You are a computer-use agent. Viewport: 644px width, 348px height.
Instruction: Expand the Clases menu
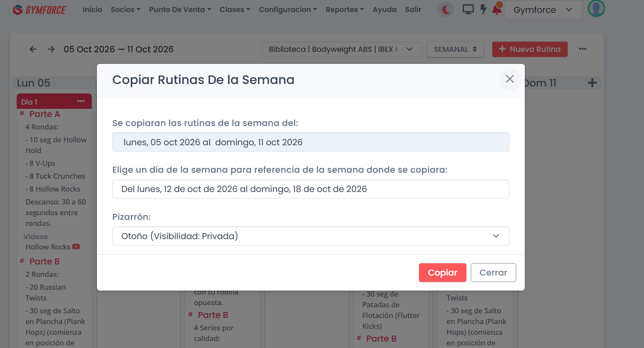(x=235, y=9)
